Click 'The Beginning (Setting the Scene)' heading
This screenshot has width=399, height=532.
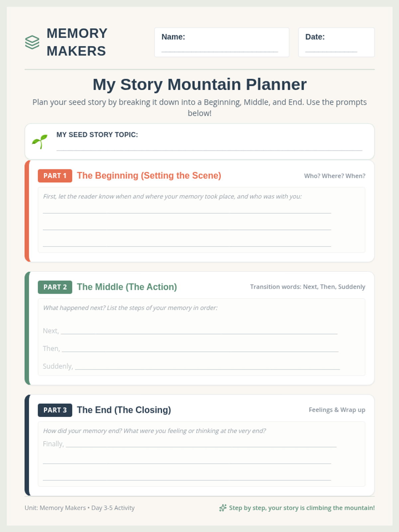pyautogui.click(x=149, y=176)
